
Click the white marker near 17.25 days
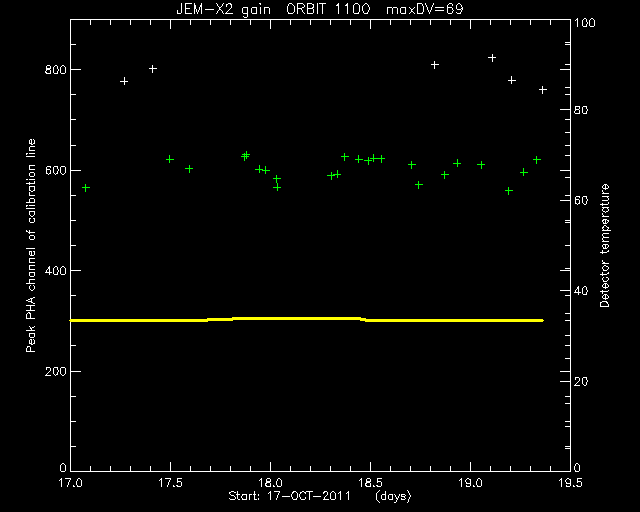[124, 81]
